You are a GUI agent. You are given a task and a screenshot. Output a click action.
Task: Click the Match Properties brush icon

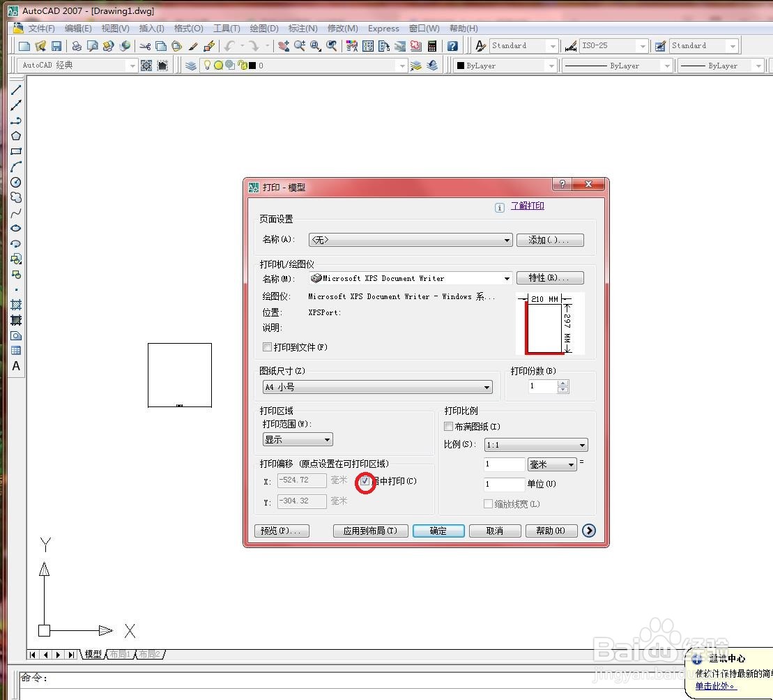pyautogui.click(x=193, y=46)
